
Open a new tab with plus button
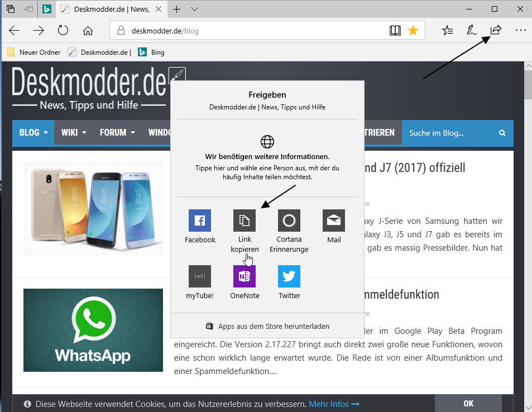(176, 9)
